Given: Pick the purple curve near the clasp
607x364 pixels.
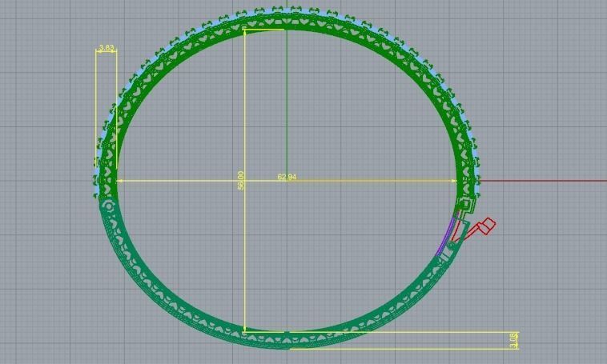Looking at the screenshot, I should 445,236.
